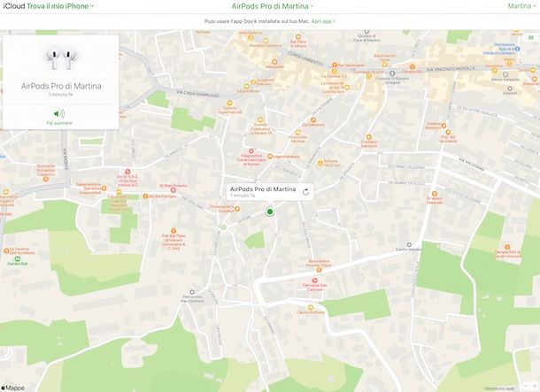The image size is (540, 392).
Task: Select the Intesa Sanpaolo bank marker
Action: click(505, 74)
